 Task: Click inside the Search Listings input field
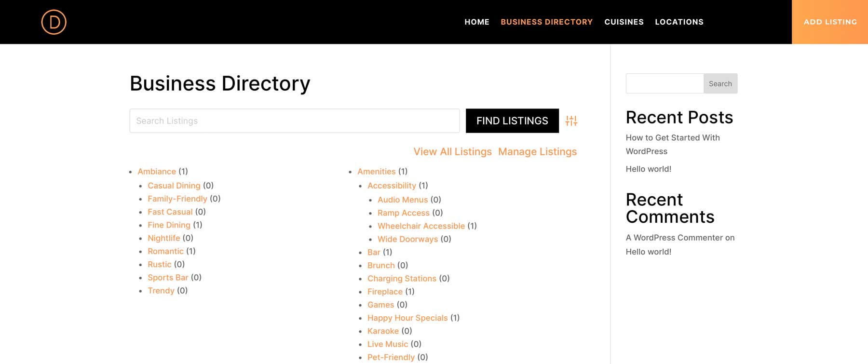click(x=294, y=121)
